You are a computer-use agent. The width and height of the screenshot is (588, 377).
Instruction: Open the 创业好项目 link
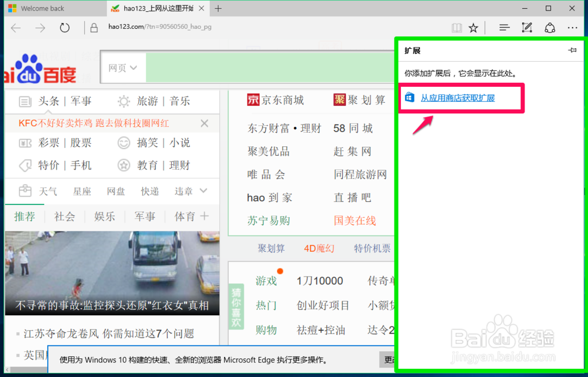323,305
